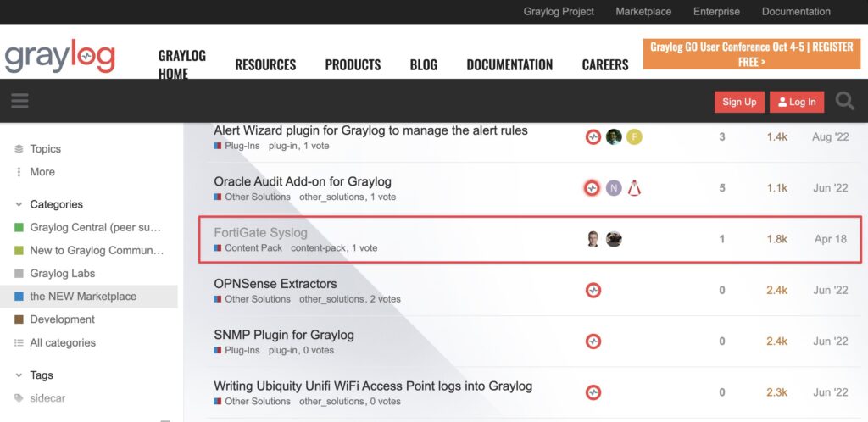Image resolution: width=868 pixels, height=422 pixels.
Task: Collapse the Tags section chevron
Action: [19, 375]
